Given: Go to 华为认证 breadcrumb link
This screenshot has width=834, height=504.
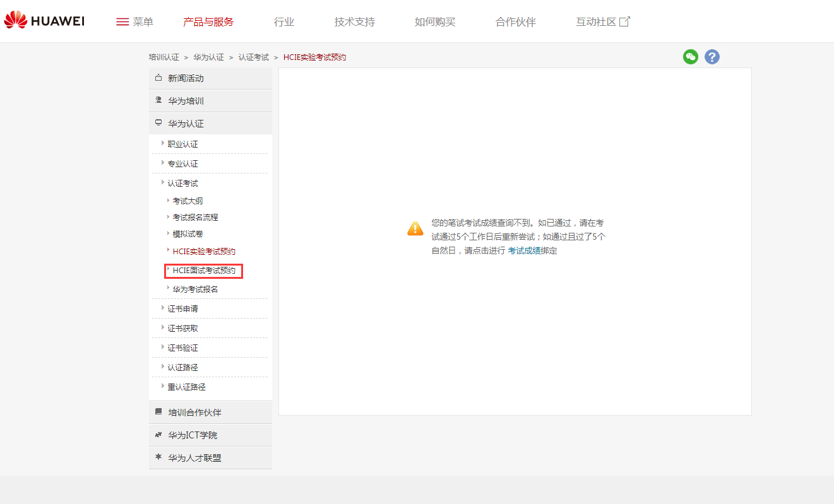Looking at the screenshot, I should pyautogui.click(x=209, y=57).
